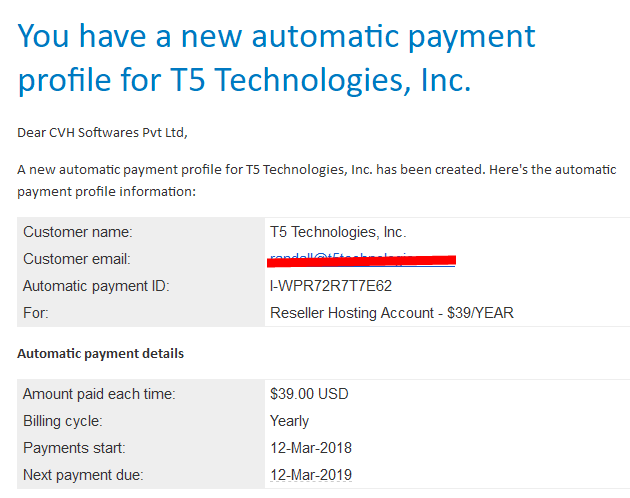Click the automatic payment ID I-WPR72R7T7E62

click(x=331, y=286)
